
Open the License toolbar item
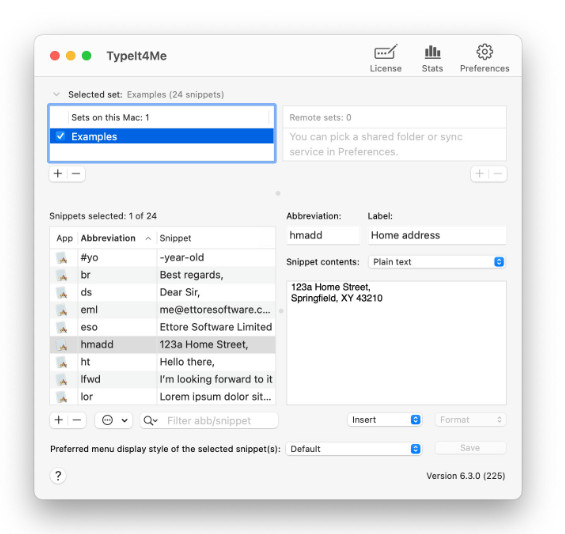[385, 58]
